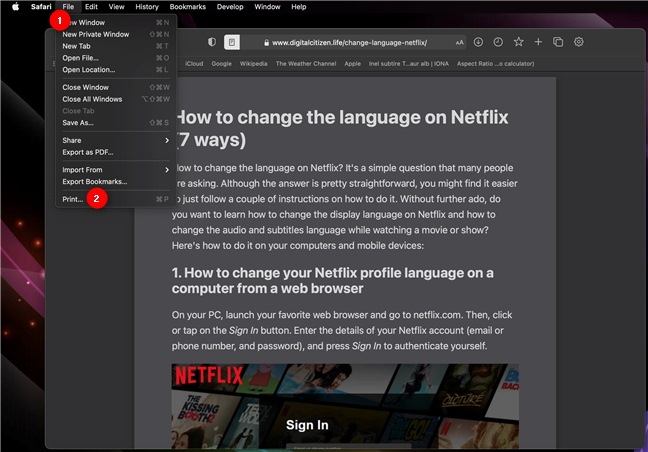Screen dimensions: 648x452
Task: Open the Develop menu
Action: click(x=230, y=7)
